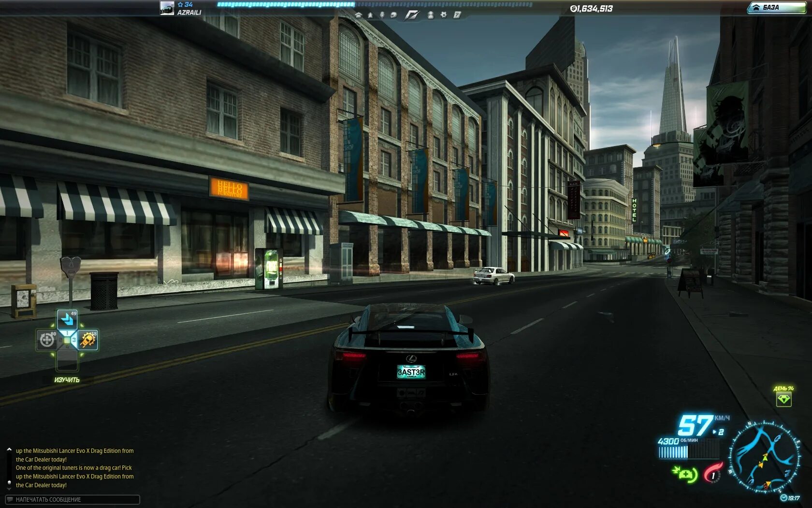The height and width of the screenshot is (508, 812).
Task: Click the cash balance 1,634,513
Action: pos(591,9)
